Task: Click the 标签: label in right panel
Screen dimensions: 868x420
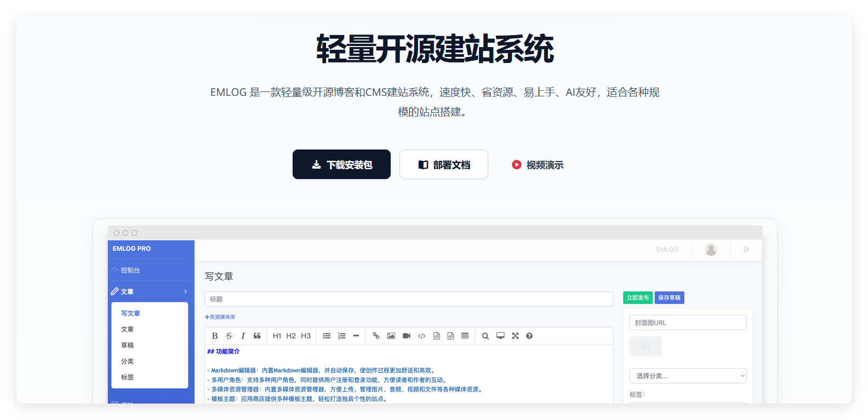Action: tap(637, 394)
